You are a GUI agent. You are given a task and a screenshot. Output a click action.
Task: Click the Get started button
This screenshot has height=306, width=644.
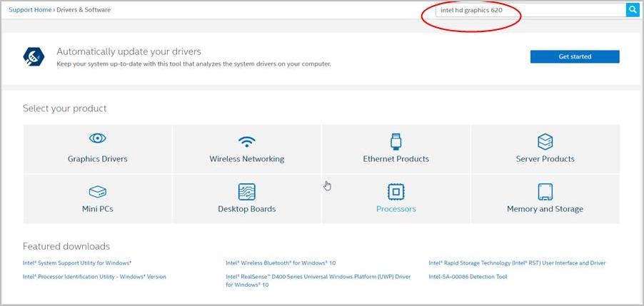(x=575, y=56)
